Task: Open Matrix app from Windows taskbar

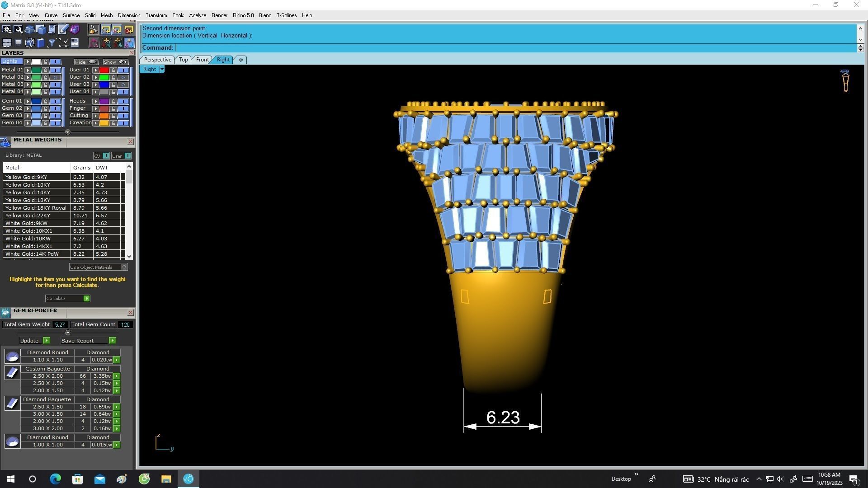Action: click(189, 479)
